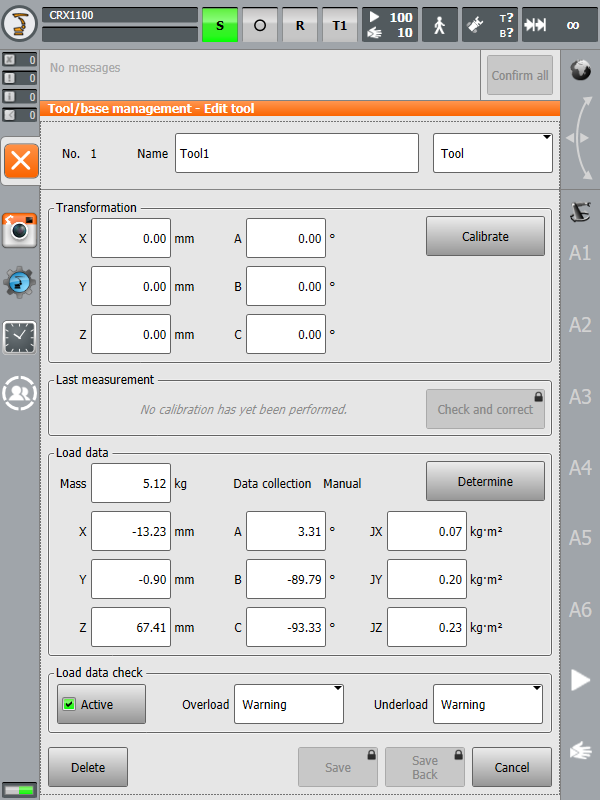Take a screenshot with the camera icon
Image resolution: width=600 pixels, height=800 pixels.
pos(19,230)
